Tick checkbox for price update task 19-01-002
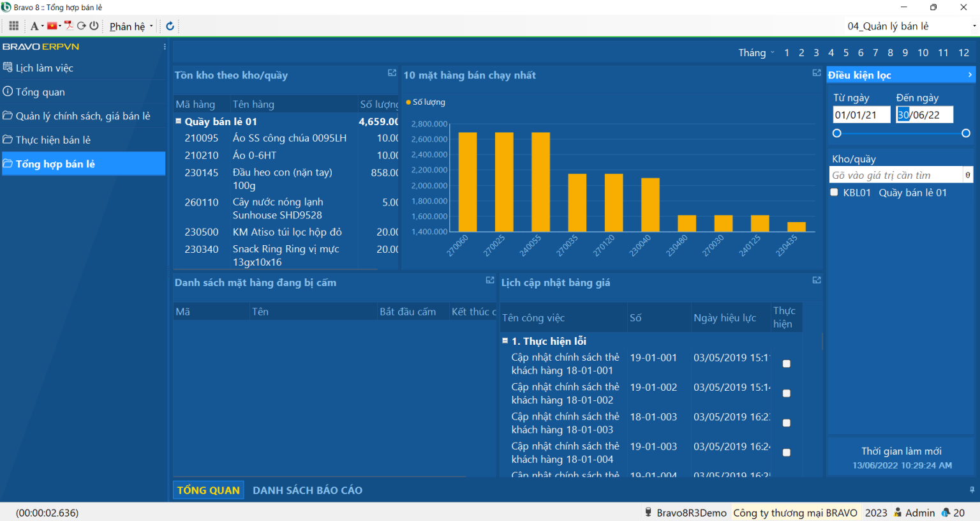This screenshot has height=521, width=980. [x=786, y=393]
